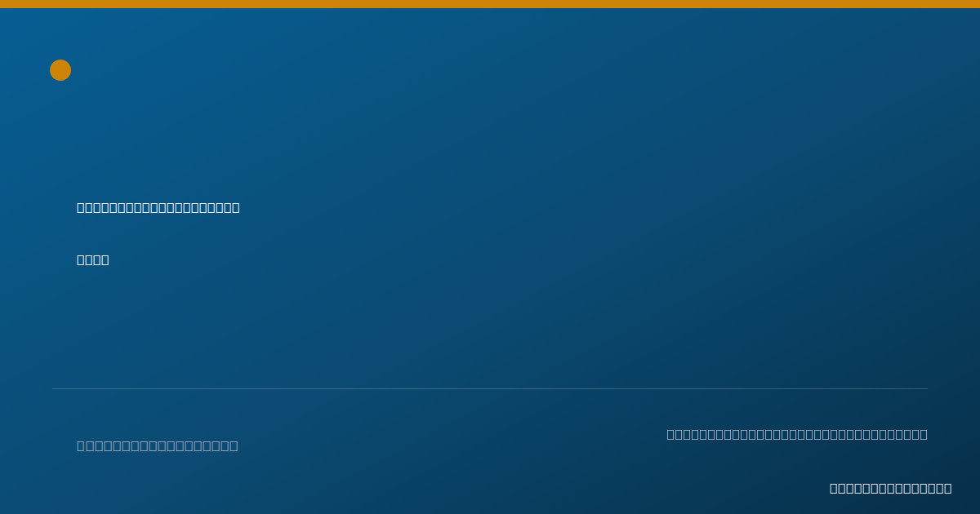Click the right end of the divider line

(x=926, y=388)
